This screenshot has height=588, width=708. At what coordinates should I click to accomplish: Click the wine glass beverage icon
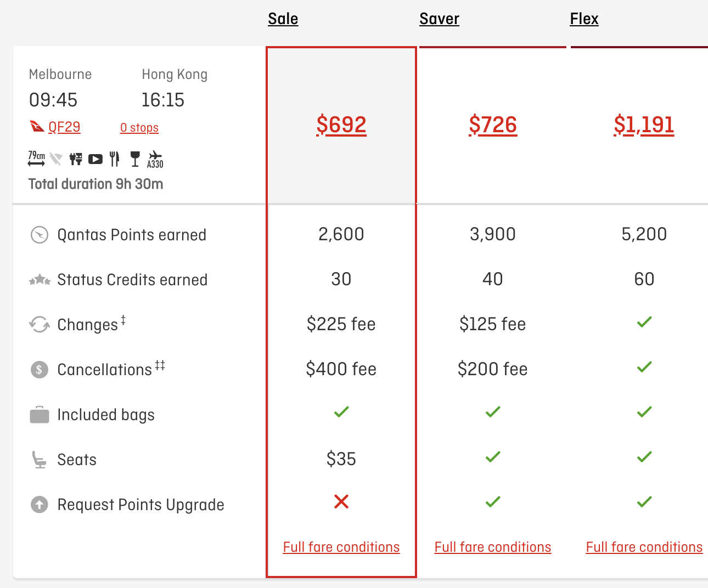[135, 159]
